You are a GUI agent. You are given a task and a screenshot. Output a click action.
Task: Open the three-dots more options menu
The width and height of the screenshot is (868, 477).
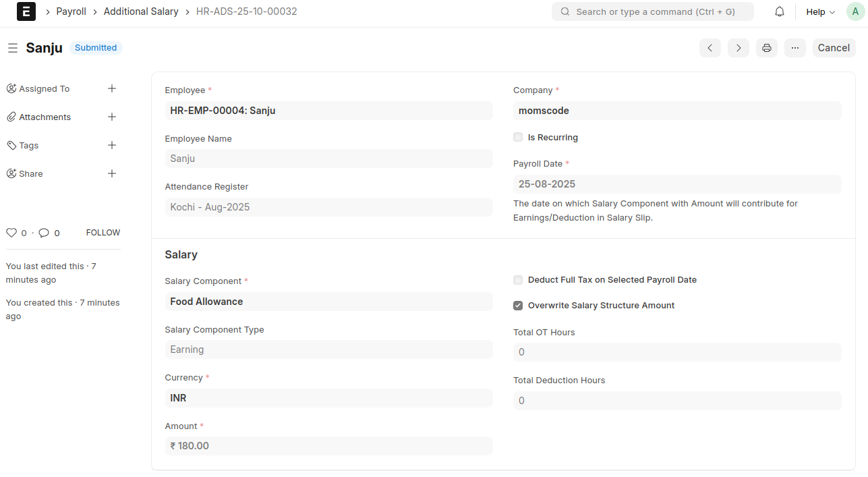794,48
